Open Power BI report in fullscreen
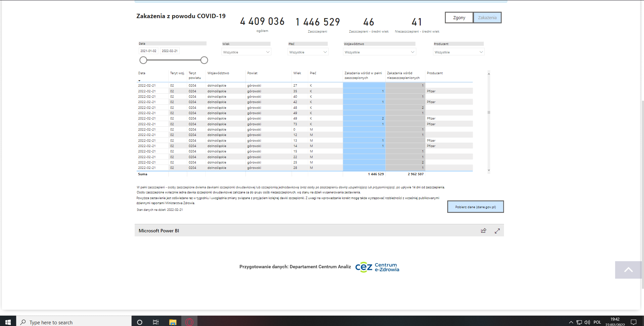The image size is (644, 326). pos(497,231)
